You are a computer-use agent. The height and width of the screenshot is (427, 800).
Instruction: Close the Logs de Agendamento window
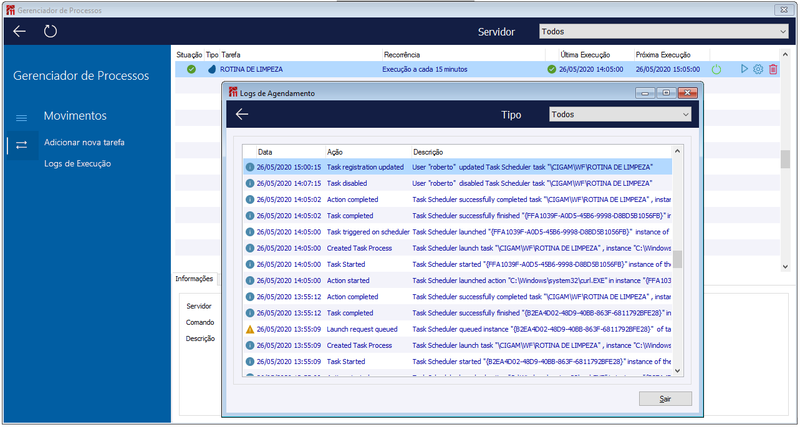[687, 92]
